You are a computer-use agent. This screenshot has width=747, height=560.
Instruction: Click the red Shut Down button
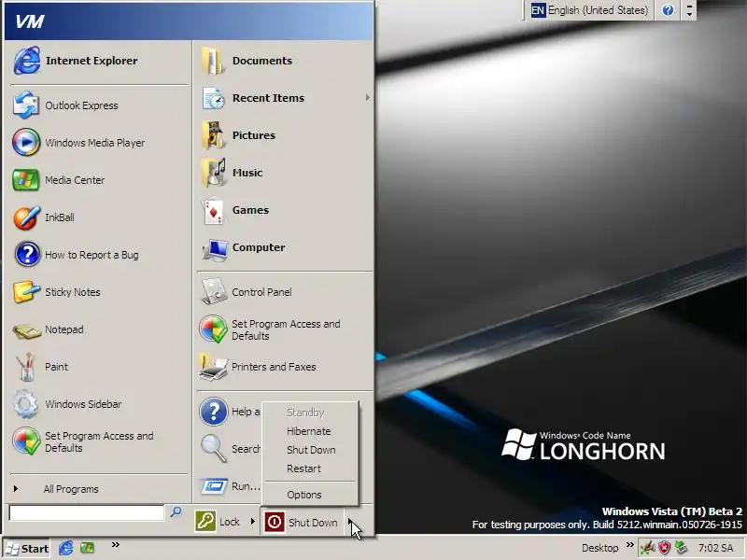(x=302, y=523)
